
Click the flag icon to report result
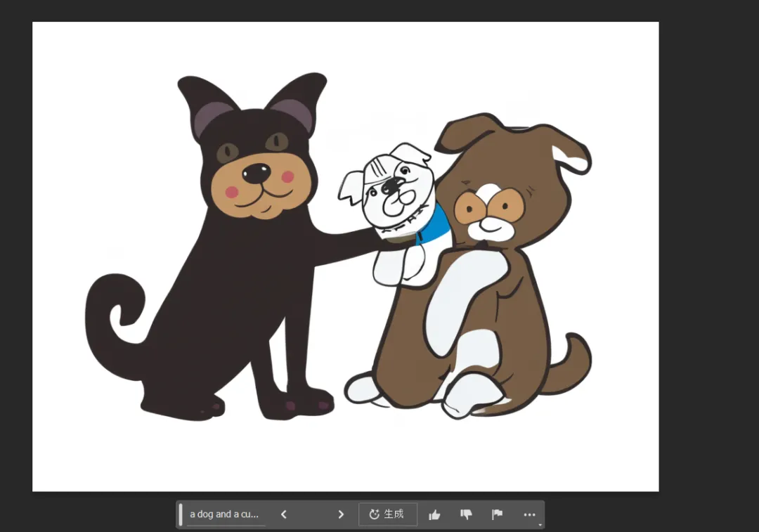point(497,514)
